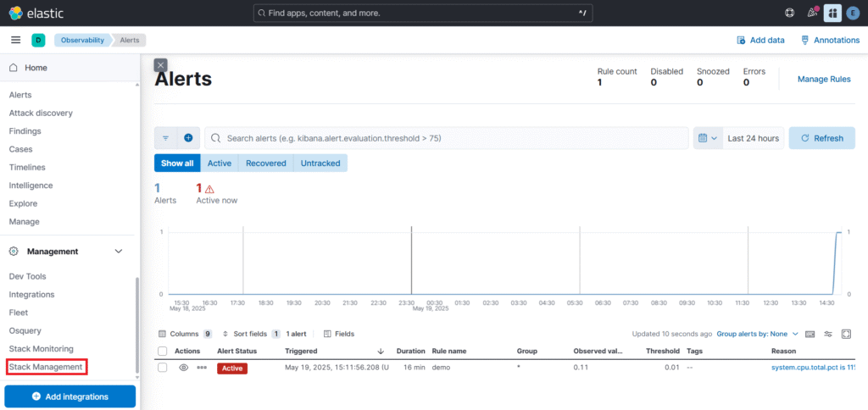Change Last 24 hours time range
Screen dimensions: 868x410
pyautogui.click(x=753, y=138)
